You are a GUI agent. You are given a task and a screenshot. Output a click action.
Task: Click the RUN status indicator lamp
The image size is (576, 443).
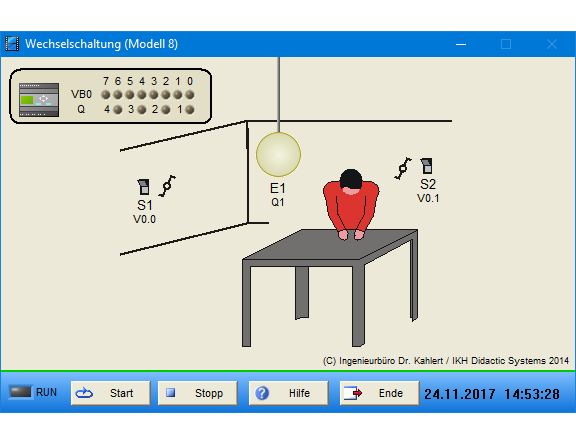click(x=21, y=392)
